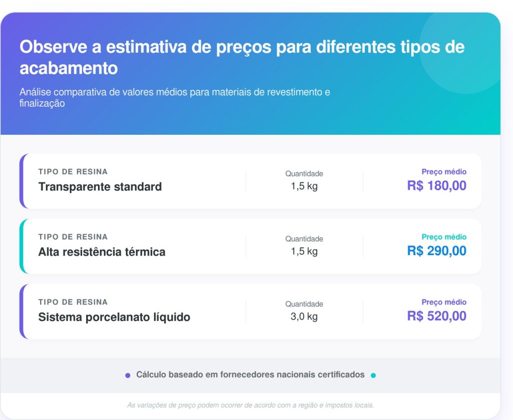Click the R$ 520,00 price value
Screen dimensions: 513x420
(436, 316)
